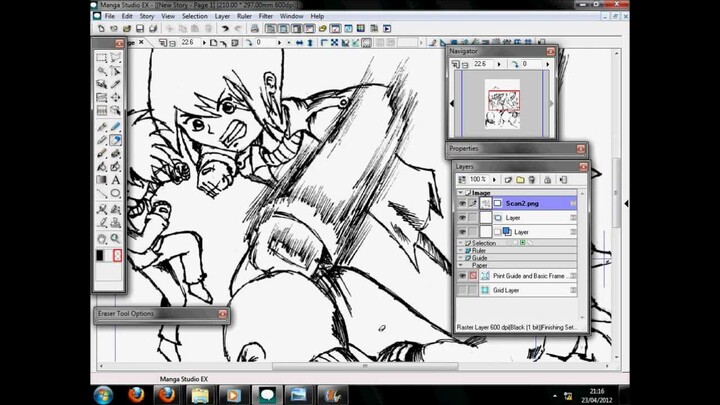Click the Save toolbar icon
This screenshot has height=405, width=720.
[x=140, y=28]
